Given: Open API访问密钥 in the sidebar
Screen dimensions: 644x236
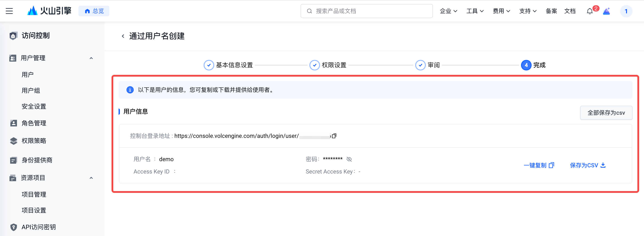Looking at the screenshot, I should (39, 227).
